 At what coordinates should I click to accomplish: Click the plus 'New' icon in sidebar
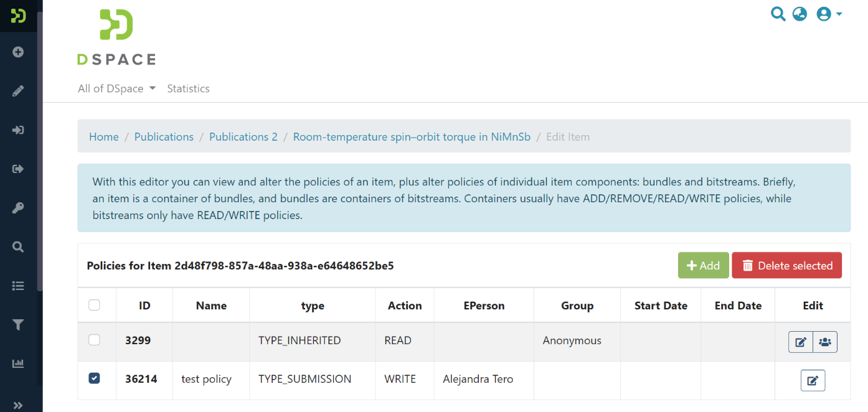pyautogui.click(x=18, y=52)
